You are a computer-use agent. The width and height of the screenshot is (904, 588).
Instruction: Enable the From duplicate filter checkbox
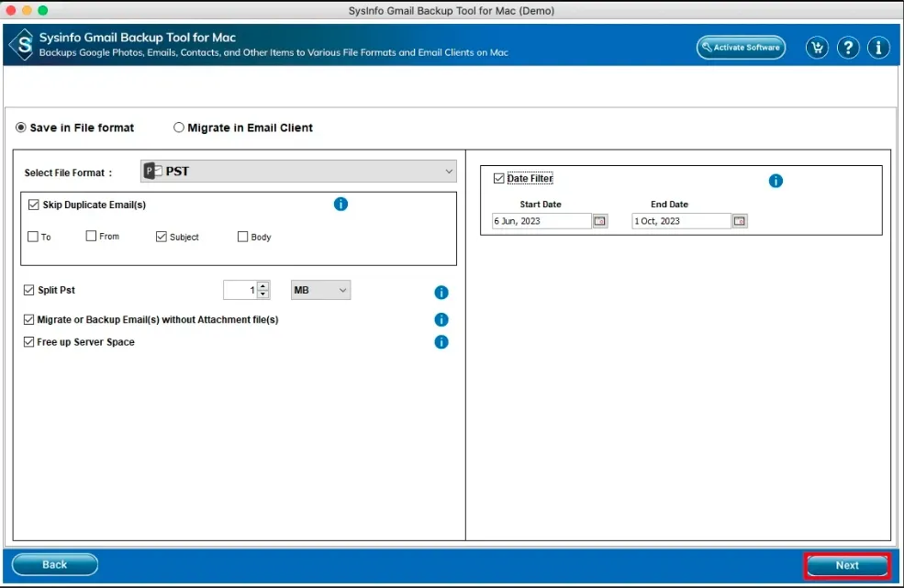click(x=91, y=236)
